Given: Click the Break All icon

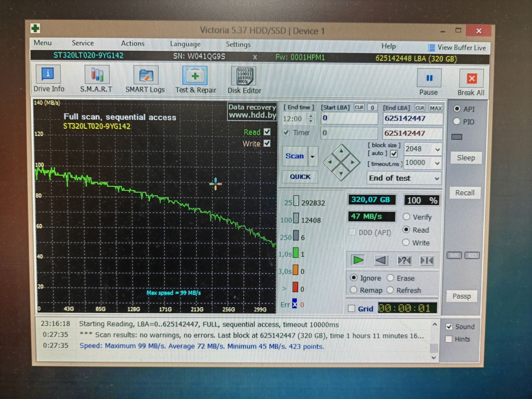Looking at the screenshot, I should point(471,82).
